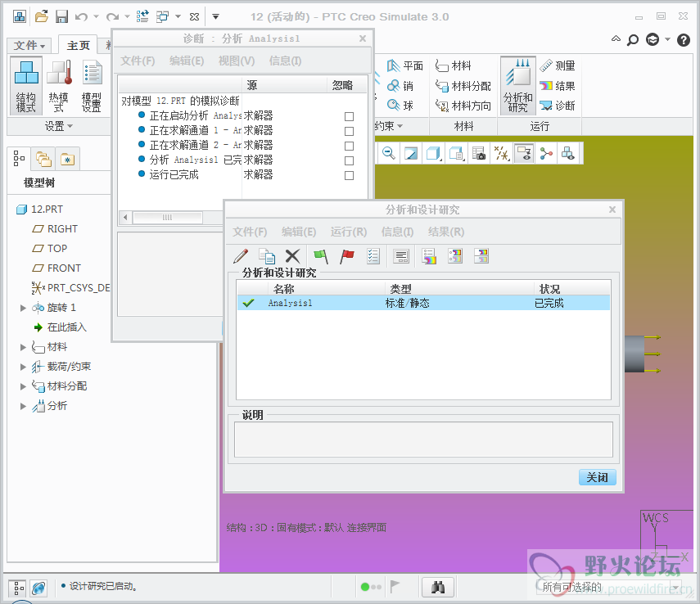Click the diagnostics scrollbar left arrow
Image resolution: width=700 pixels, height=604 pixels.
(x=125, y=218)
